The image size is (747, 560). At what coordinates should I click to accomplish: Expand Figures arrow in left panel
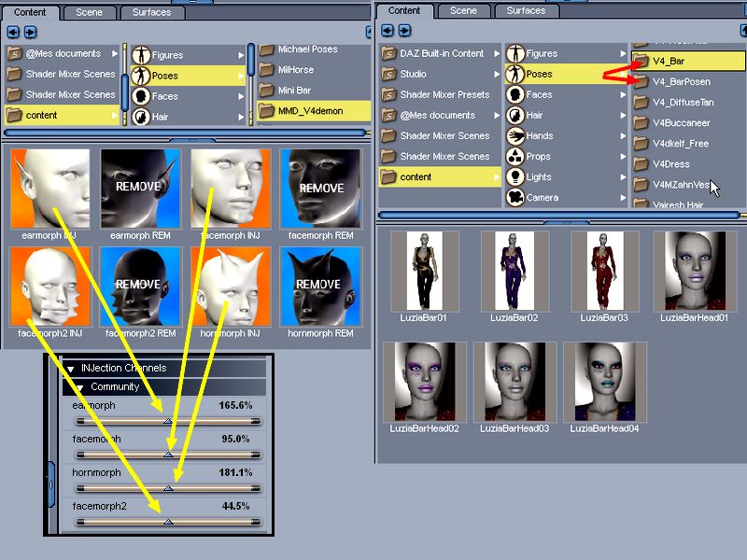pos(241,55)
